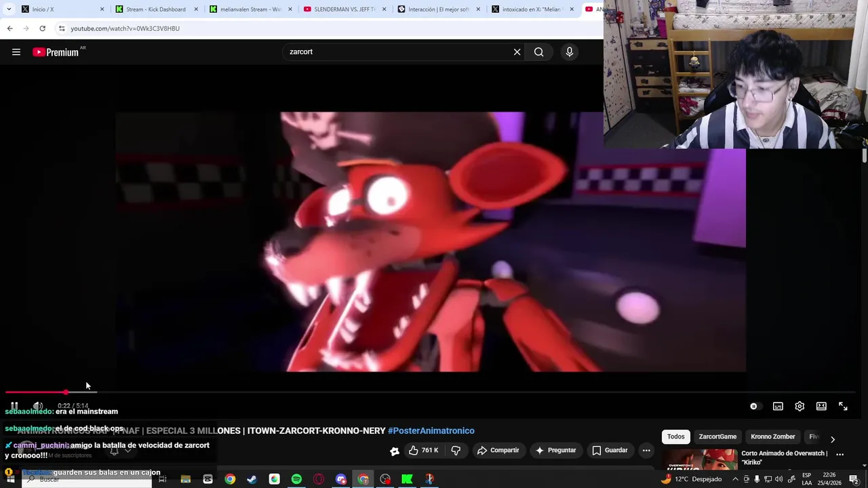
Task: Click the remix/clip icon beside like
Action: click(395, 451)
